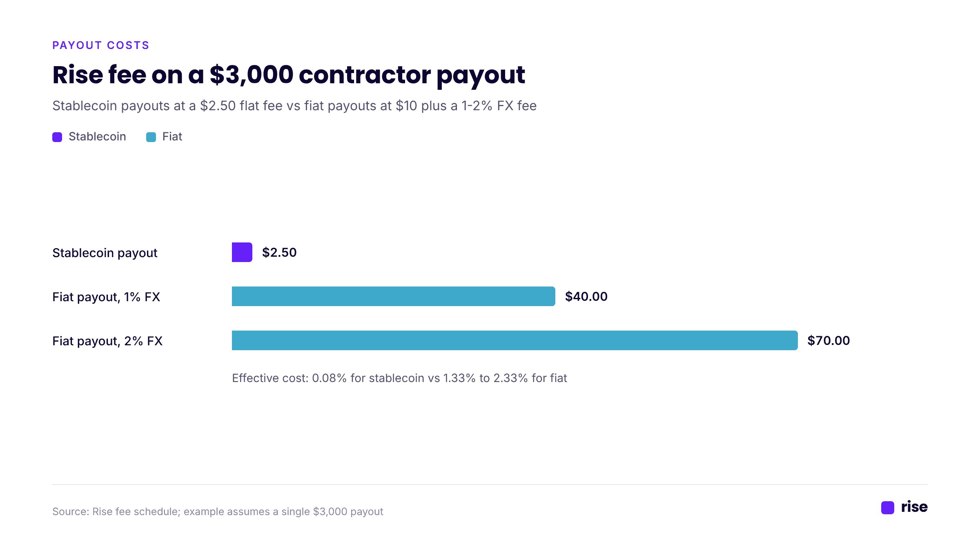Select the Fiat payout 2% FX bar
Image resolution: width=980 pixels, height=551 pixels.
click(x=515, y=340)
